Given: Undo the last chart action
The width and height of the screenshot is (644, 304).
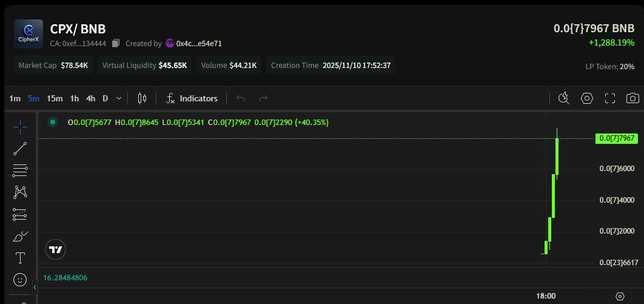Looking at the screenshot, I should [x=241, y=98].
